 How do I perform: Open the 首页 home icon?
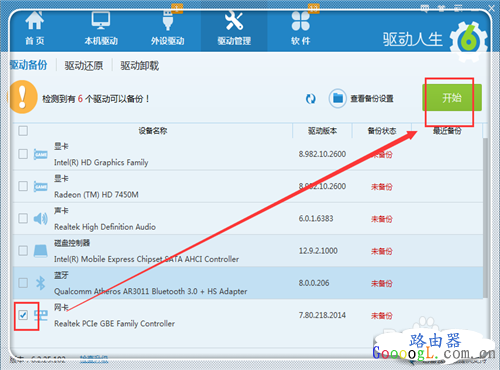click(x=35, y=21)
